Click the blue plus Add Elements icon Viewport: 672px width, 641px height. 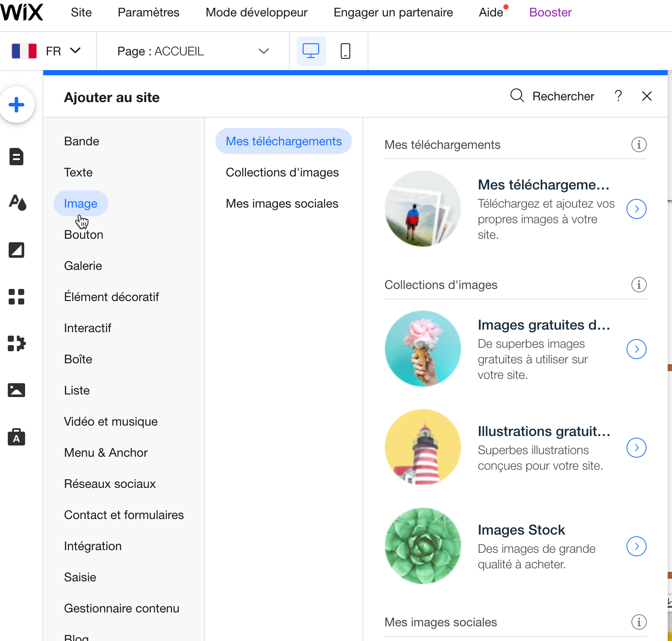pyautogui.click(x=17, y=105)
